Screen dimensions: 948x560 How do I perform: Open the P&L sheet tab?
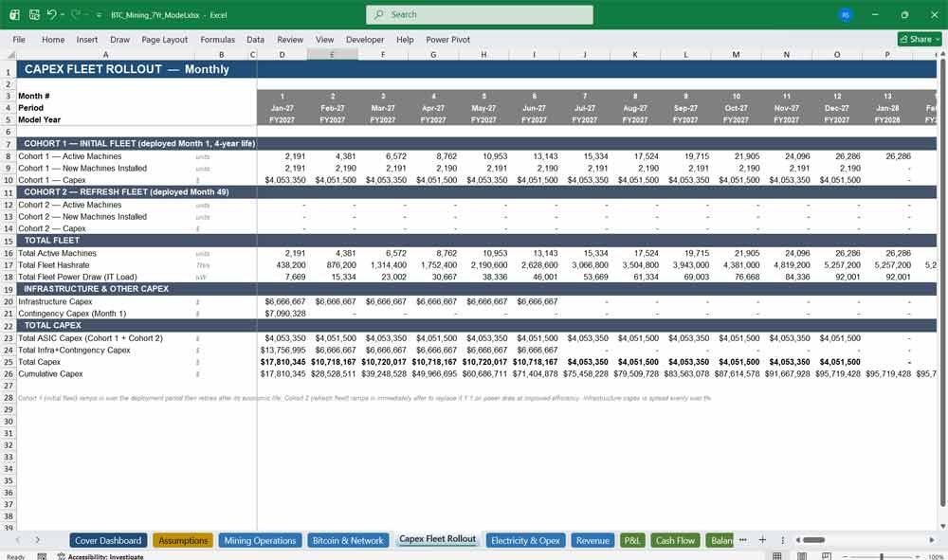(631, 541)
